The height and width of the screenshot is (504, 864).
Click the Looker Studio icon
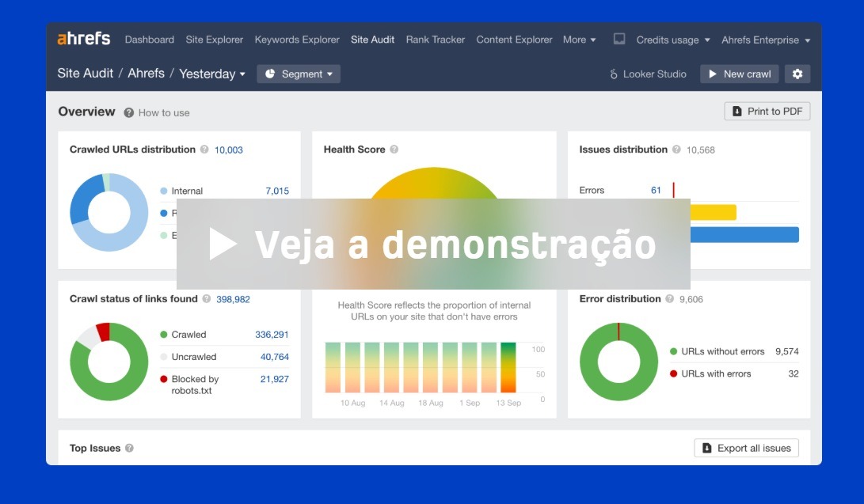(x=614, y=74)
